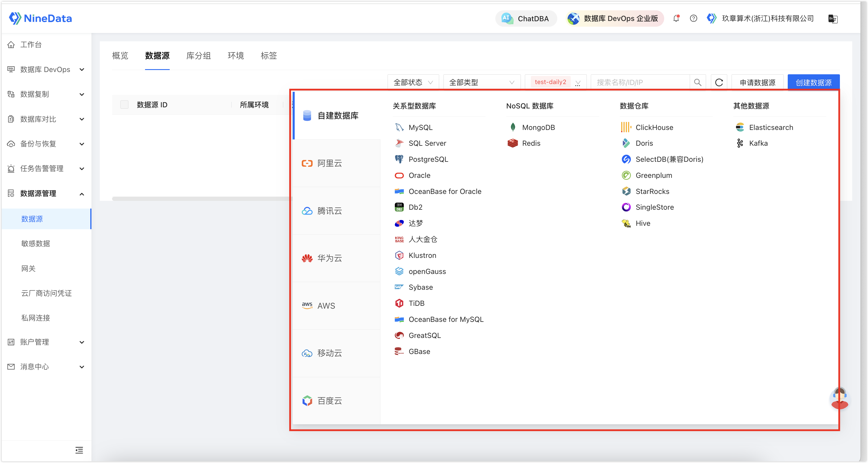Select the AWS provider category
The width and height of the screenshot is (868, 463).
tap(336, 306)
